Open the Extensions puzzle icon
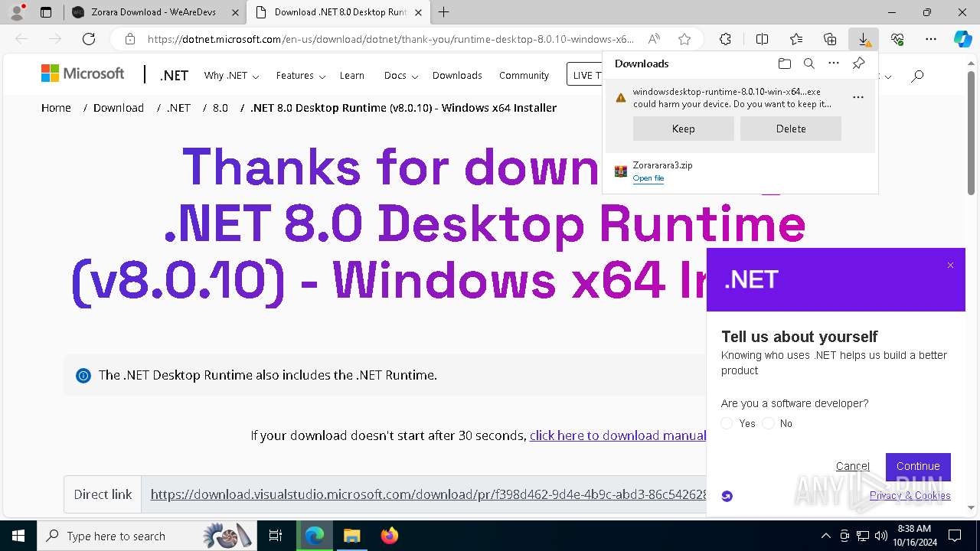 725,39
